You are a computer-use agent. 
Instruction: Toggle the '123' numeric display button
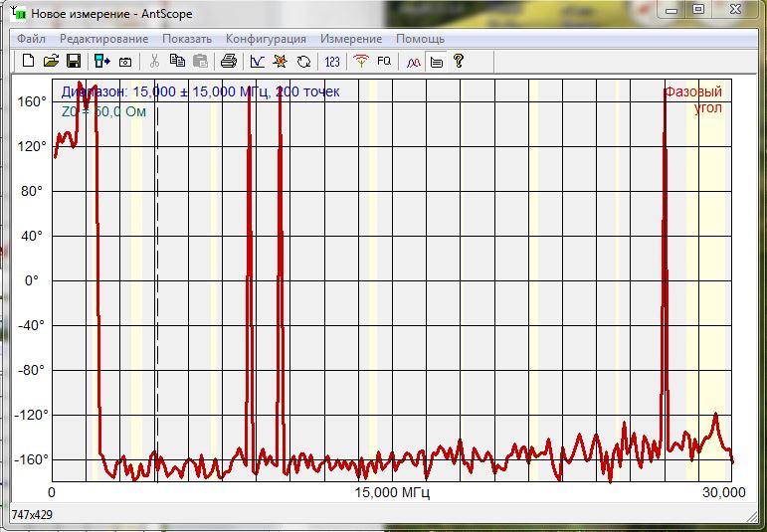332,61
